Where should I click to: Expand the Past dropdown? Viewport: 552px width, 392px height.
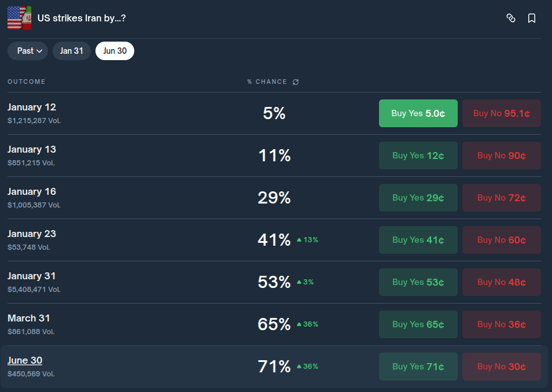coord(28,51)
